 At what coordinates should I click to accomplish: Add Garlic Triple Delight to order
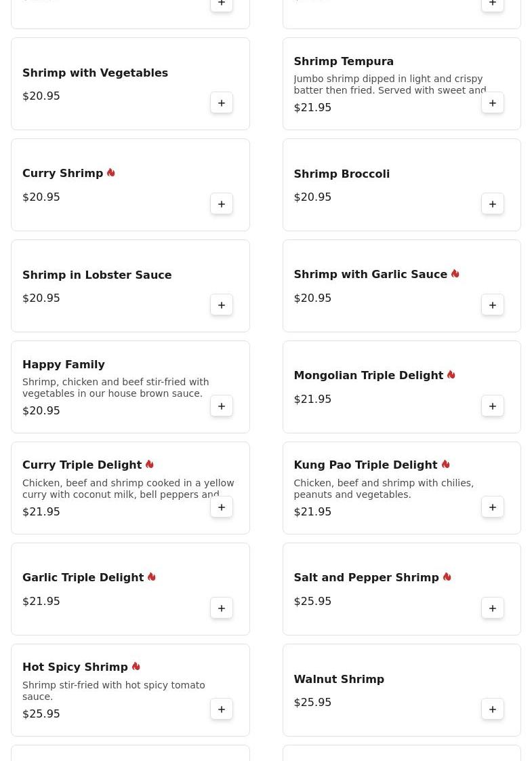click(x=222, y=608)
